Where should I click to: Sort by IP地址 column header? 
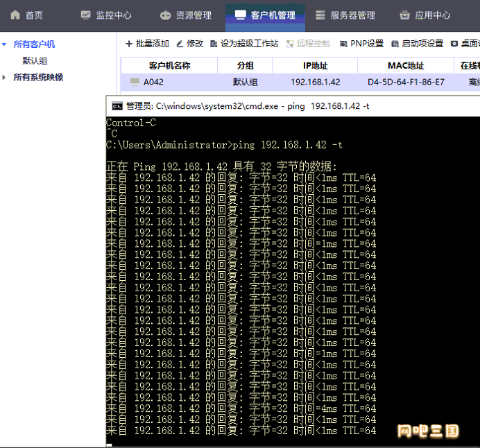click(x=315, y=65)
